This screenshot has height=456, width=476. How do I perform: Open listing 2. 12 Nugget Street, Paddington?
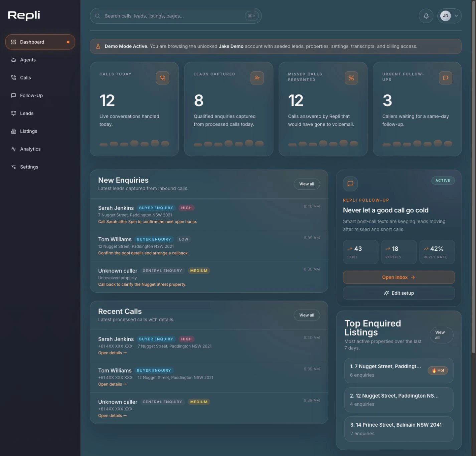(x=399, y=400)
